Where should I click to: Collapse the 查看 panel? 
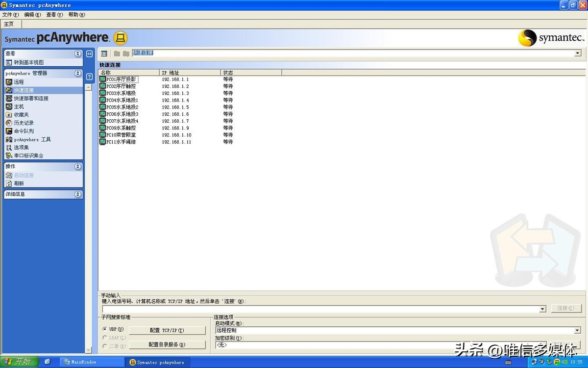pos(77,53)
